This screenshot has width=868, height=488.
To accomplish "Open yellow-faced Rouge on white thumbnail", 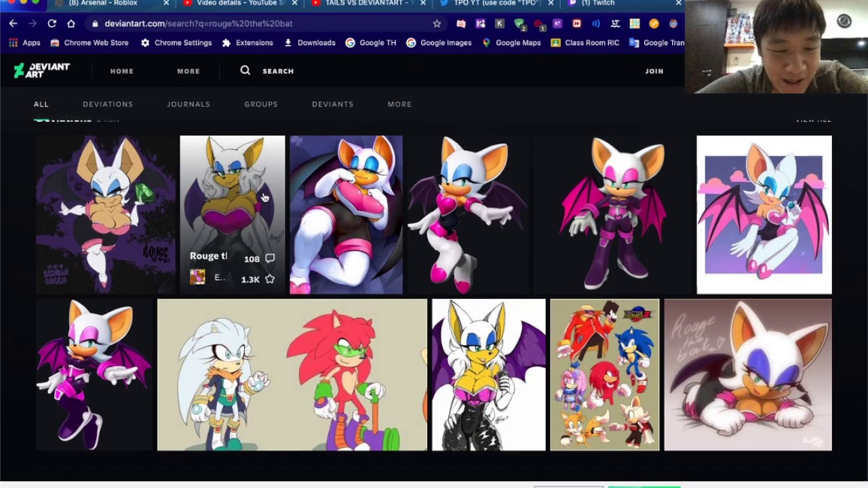I will click(488, 375).
